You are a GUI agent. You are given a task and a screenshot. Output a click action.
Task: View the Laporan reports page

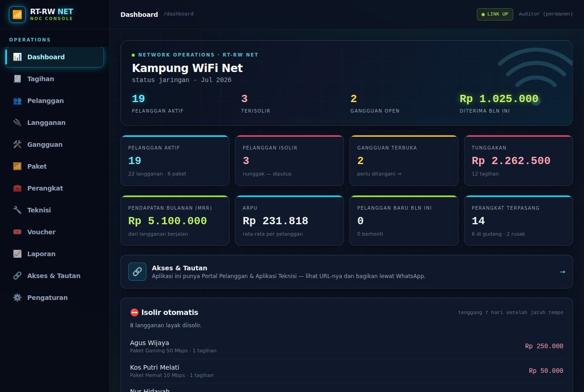coord(55,254)
